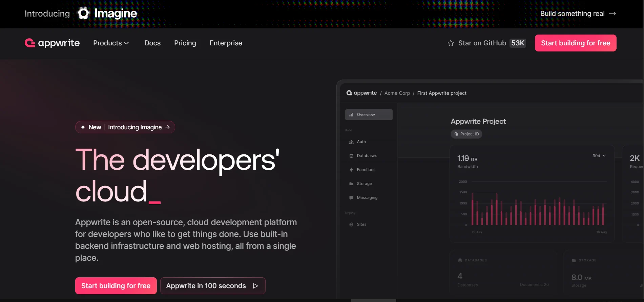Click the Appwrite Project heading

coord(478,121)
